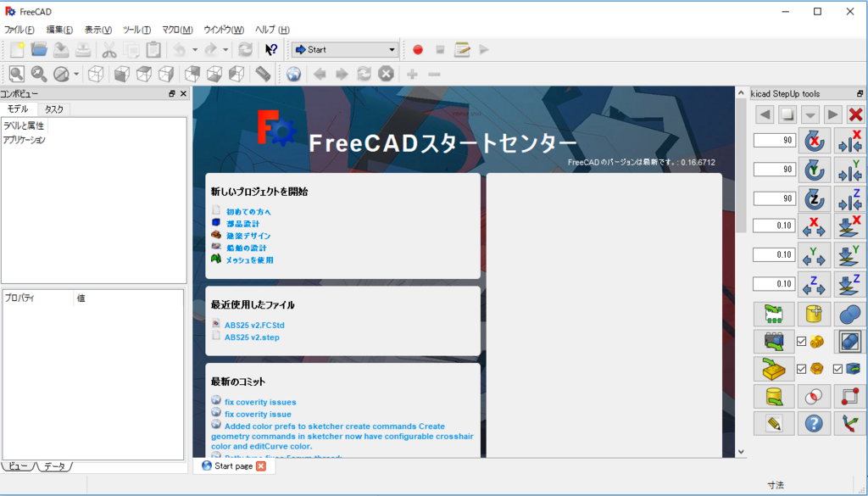Load KiCad board green PCB icon
The image size is (868, 496).
point(774,314)
